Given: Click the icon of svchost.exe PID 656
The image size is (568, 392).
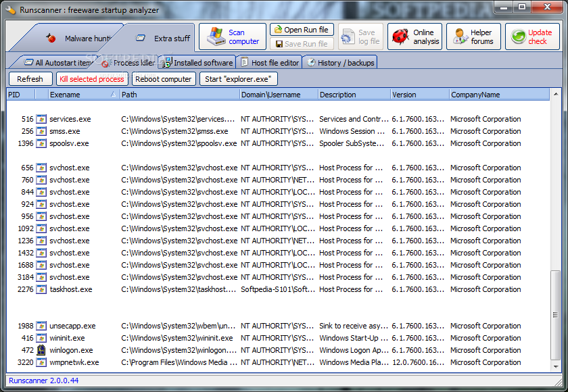Looking at the screenshot, I should [41, 168].
